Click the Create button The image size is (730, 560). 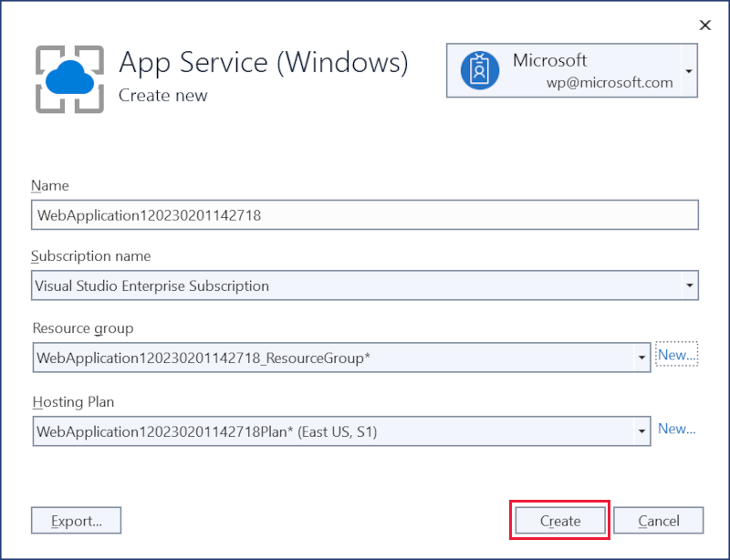click(x=559, y=520)
